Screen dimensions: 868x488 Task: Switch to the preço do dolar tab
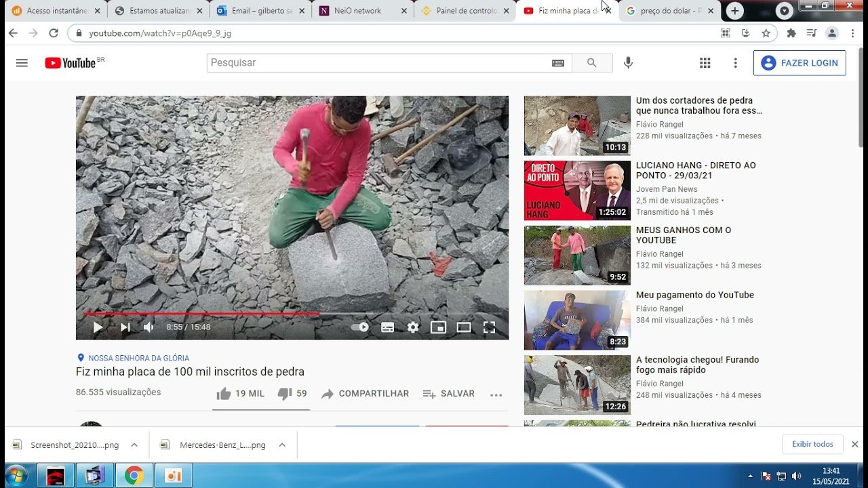point(671,11)
